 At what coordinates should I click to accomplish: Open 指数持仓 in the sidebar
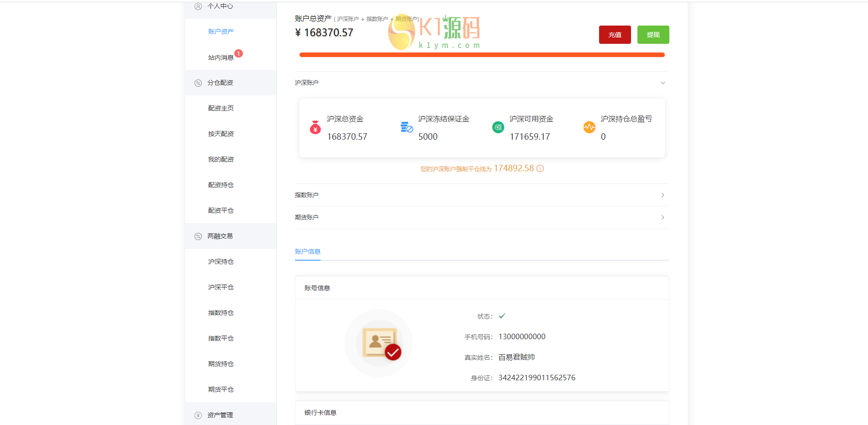(x=221, y=313)
